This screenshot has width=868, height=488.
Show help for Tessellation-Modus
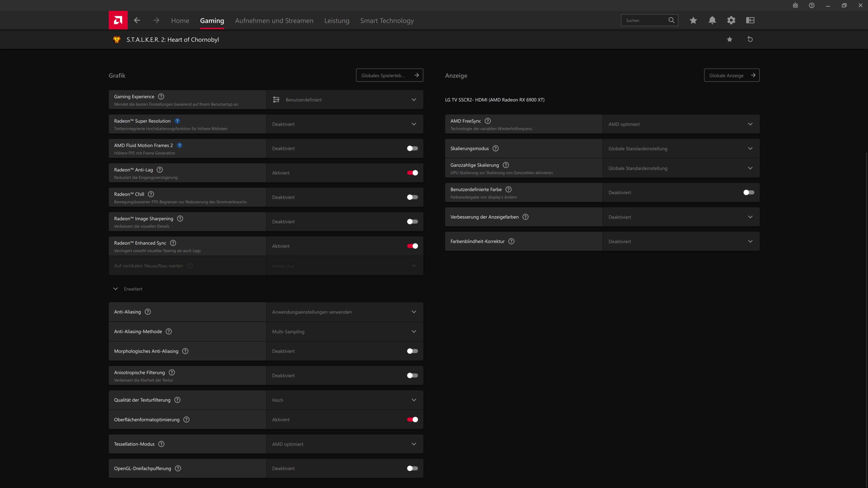[161, 444]
